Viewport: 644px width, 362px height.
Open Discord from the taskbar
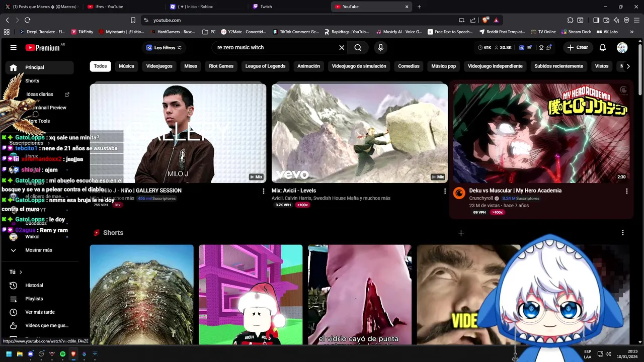[x=30, y=354]
